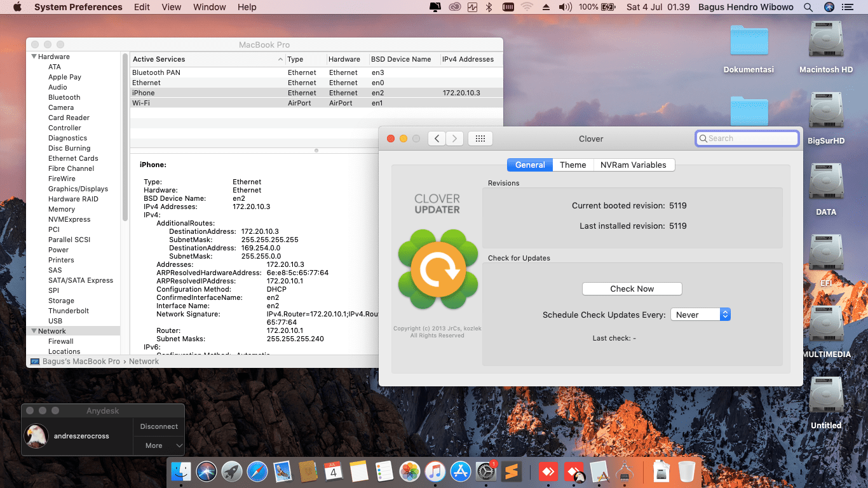Click the Bluetooth menu bar icon
The image size is (868, 488).
[489, 7]
